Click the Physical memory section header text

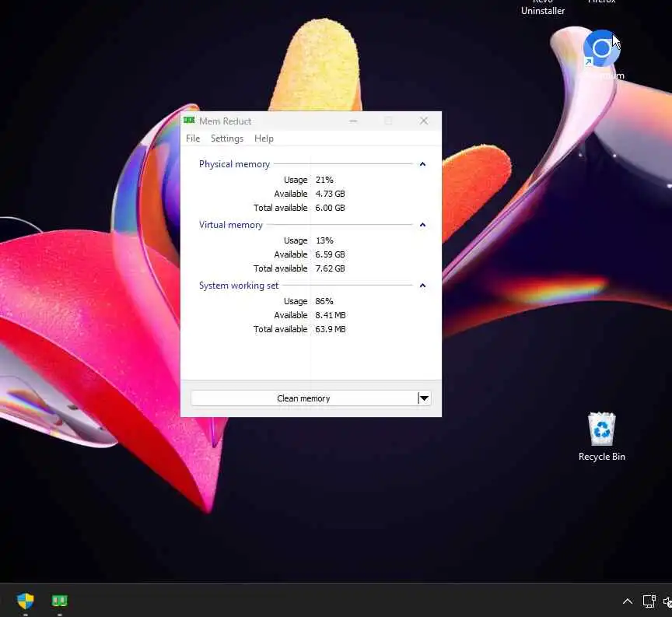(234, 164)
